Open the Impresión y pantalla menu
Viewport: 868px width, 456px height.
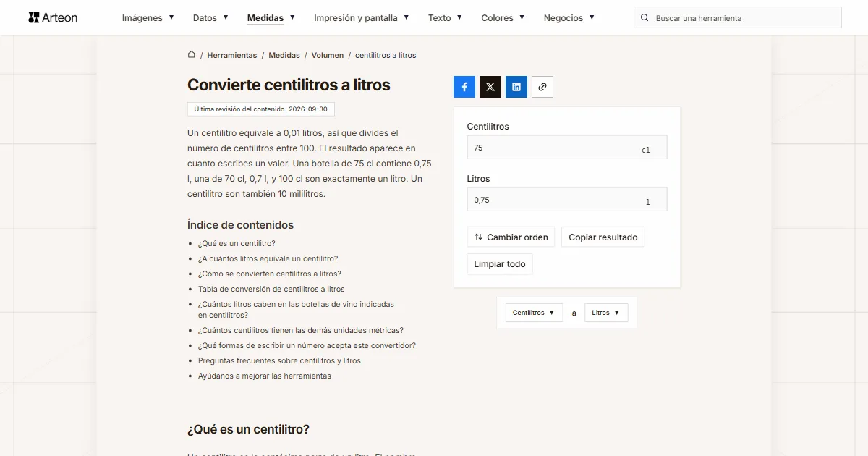[x=362, y=17]
